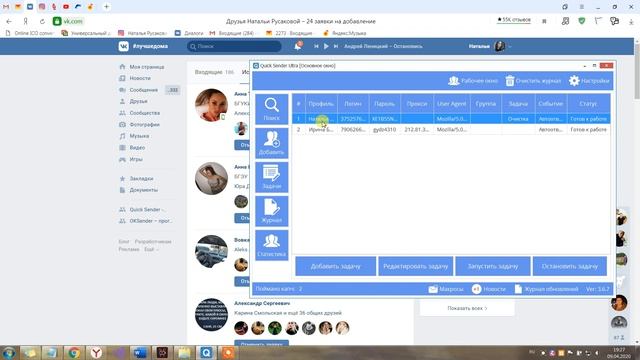Open the Quick Sender community in sidebar
Viewport: 640px width, 360px height.
(141, 209)
